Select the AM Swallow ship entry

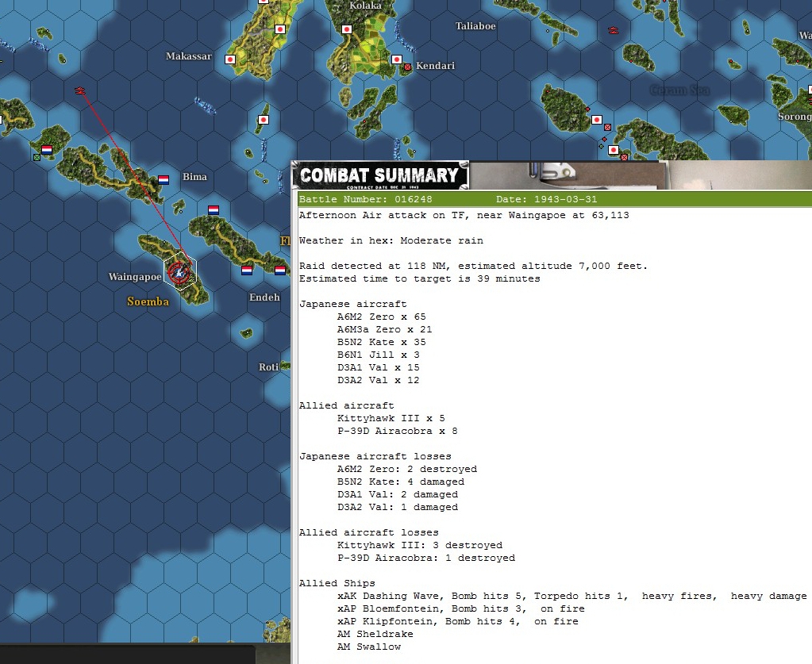pos(369,647)
